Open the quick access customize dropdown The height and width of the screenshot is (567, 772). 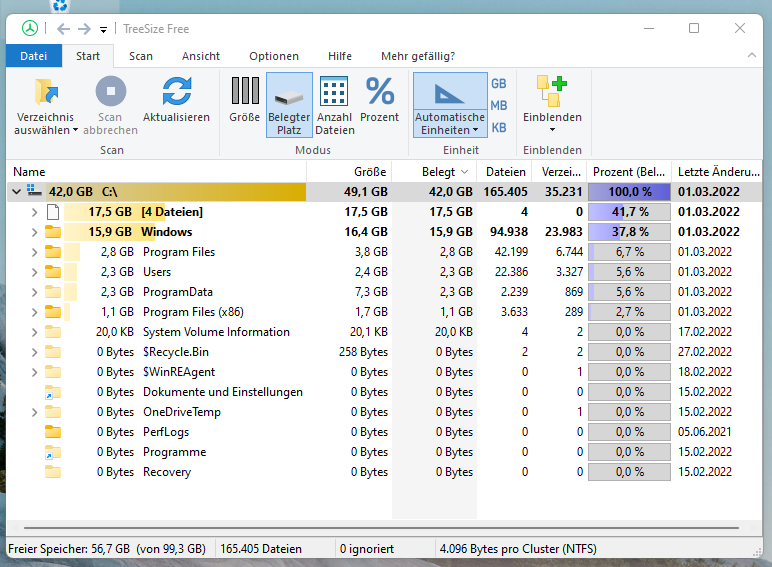[103, 30]
